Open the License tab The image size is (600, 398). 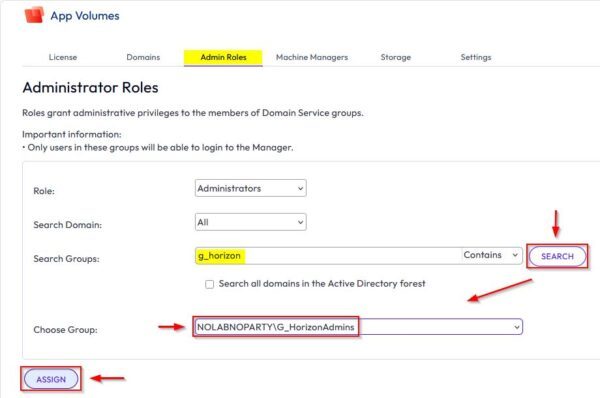(63, 57)
